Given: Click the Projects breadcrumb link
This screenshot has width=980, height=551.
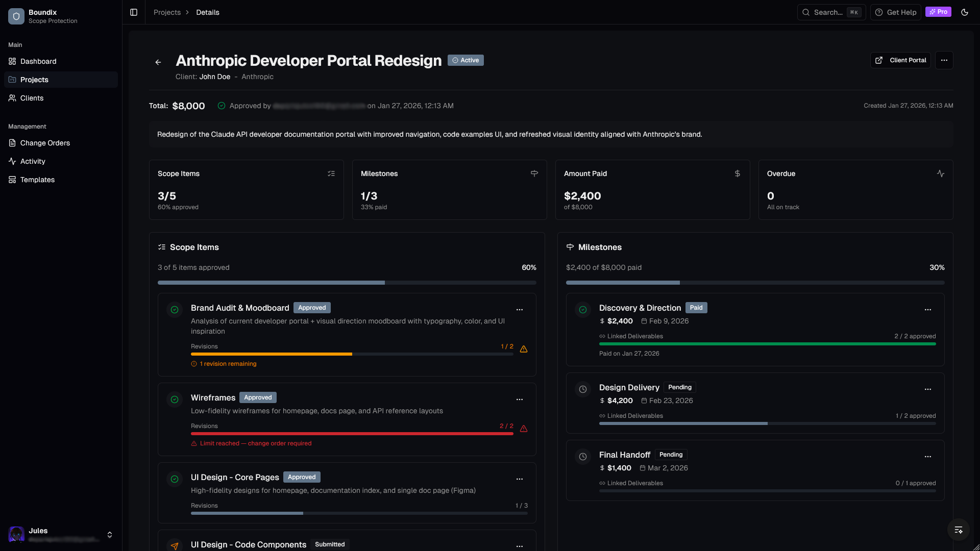Looking at the screenshot, I should [167, 12].
